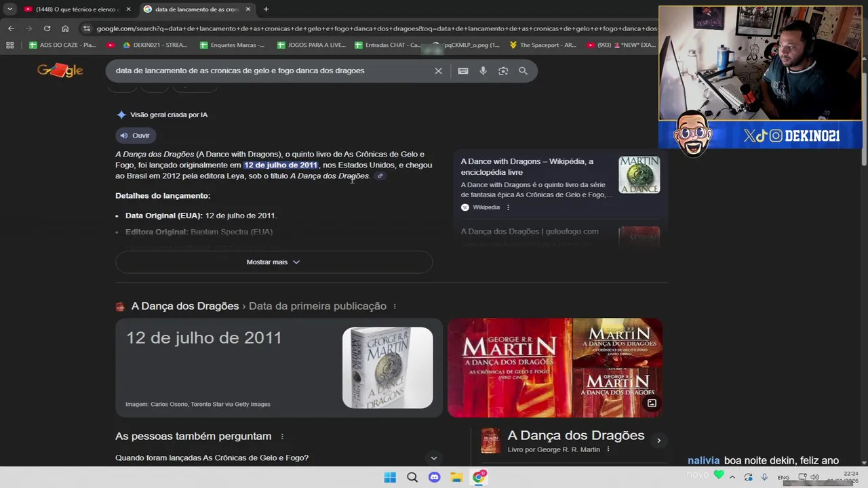This screenshot has width=868, height=488.
Task: Click 'Imagem: Carlos Osorio, Toronto Star via Getty Images' credit
Action: coord(198,404)
